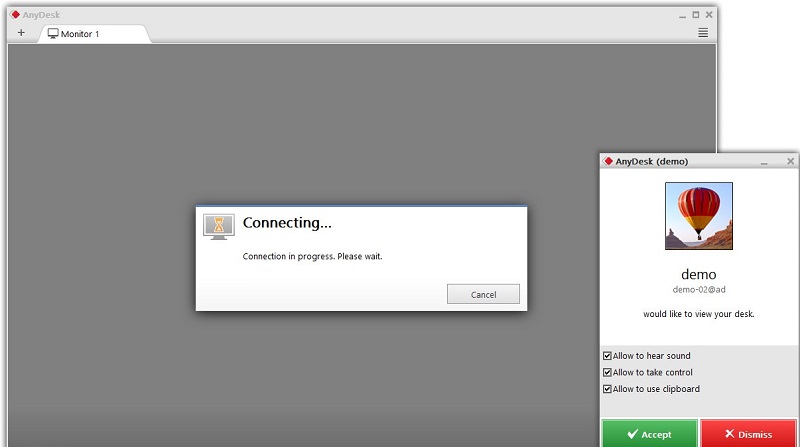
Task: Close the AnyDesk (demo) request window
Action: pos(790,161)
